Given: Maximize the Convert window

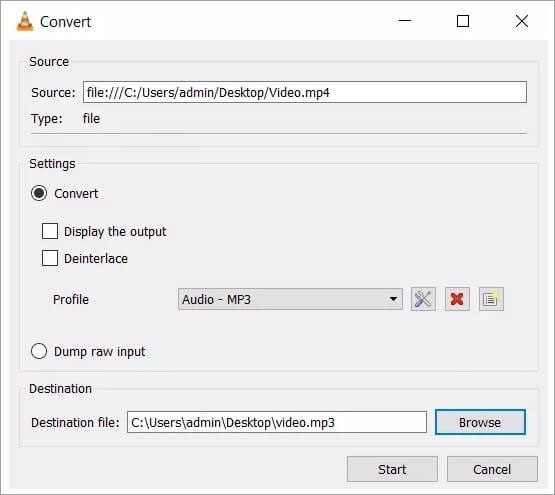Looking at the screenshot, I should tap(463, 21).
